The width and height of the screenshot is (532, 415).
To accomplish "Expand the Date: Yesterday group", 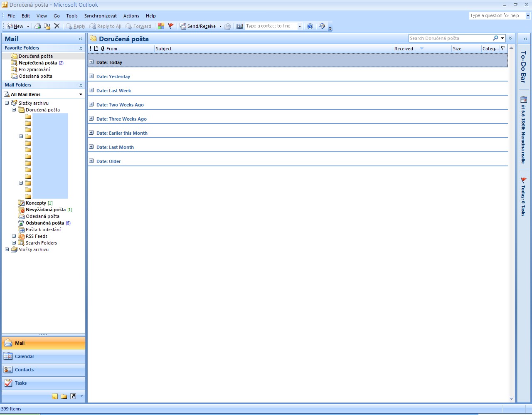I will click(x=91, y=76).
